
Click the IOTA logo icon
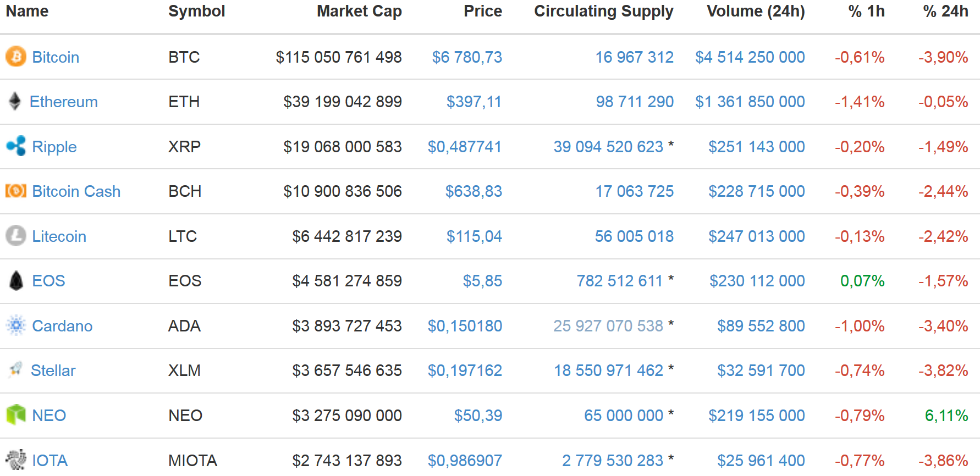click(16, 460)
